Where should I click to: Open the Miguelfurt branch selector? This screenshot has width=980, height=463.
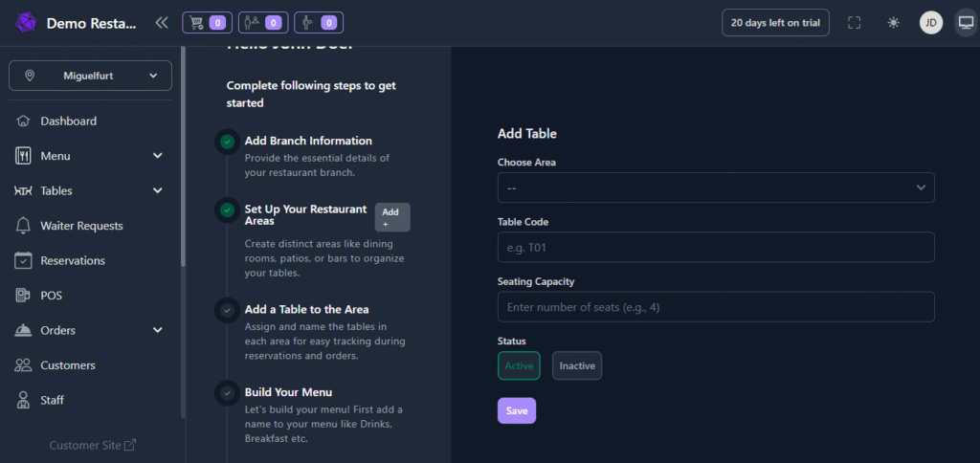(x=90, y=76)
